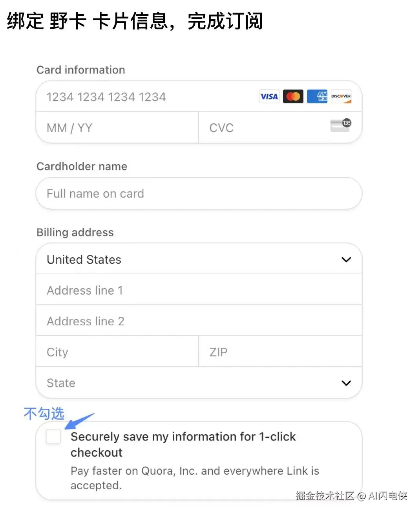Click the CVC card hint icon
Viewport: 420px width, 514px height.
click(x=340, y=126)
